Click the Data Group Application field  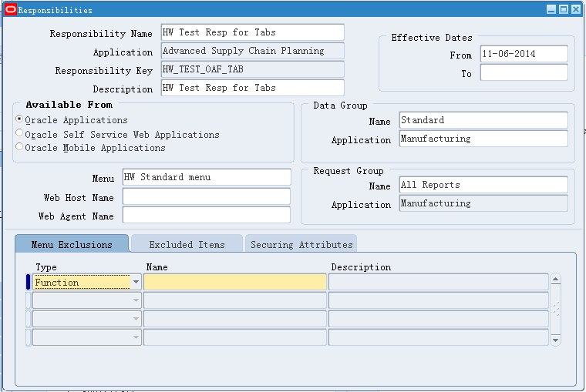[x=483, y=139]
